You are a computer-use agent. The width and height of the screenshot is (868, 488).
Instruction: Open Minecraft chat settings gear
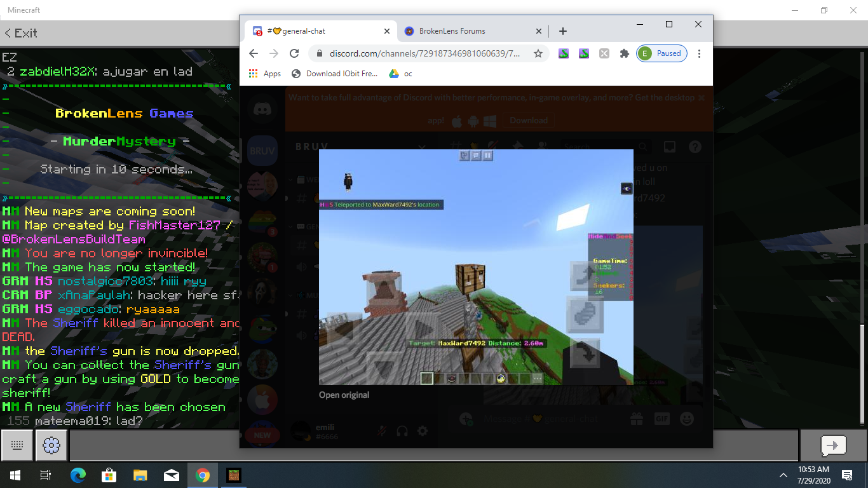[51, 445]
